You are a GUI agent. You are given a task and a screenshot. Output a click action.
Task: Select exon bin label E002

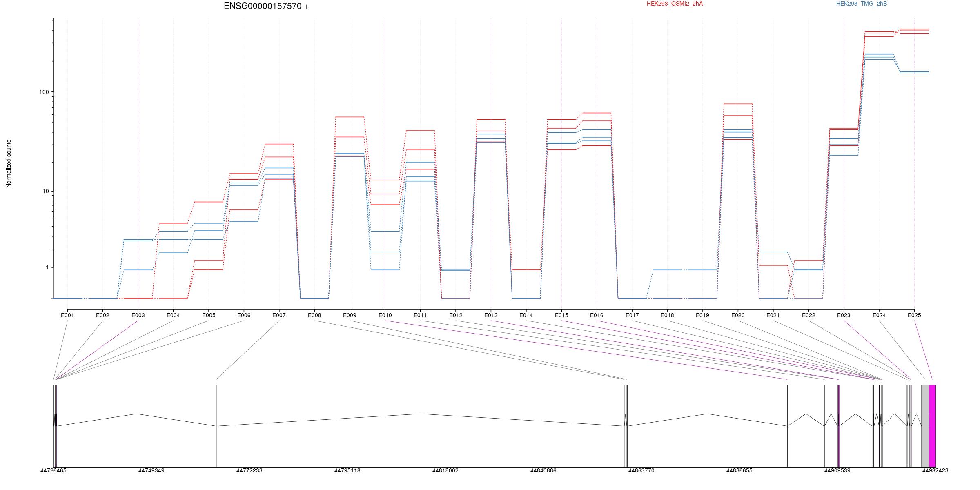[102, 315]
